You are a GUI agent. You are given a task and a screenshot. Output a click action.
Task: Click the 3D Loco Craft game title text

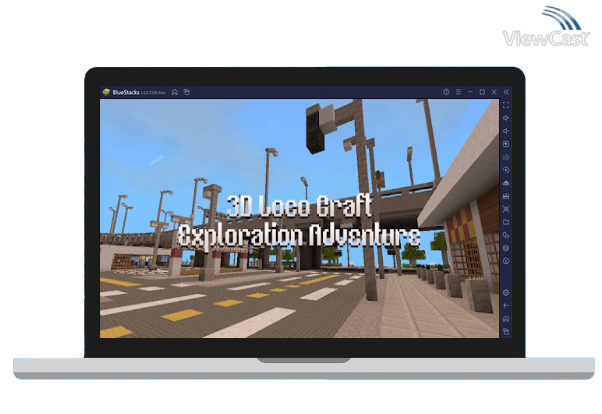tap(299, 221)
